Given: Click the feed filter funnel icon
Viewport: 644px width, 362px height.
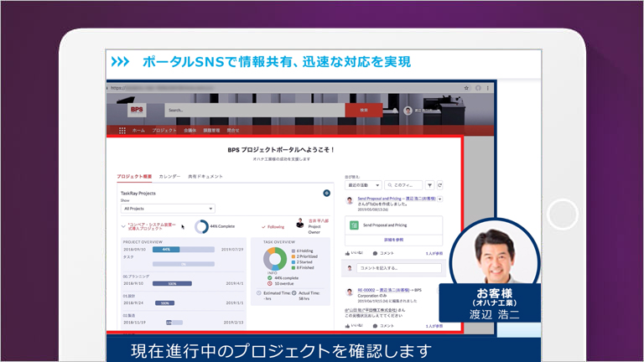Looking at the screenshot, I should [428, 184].
